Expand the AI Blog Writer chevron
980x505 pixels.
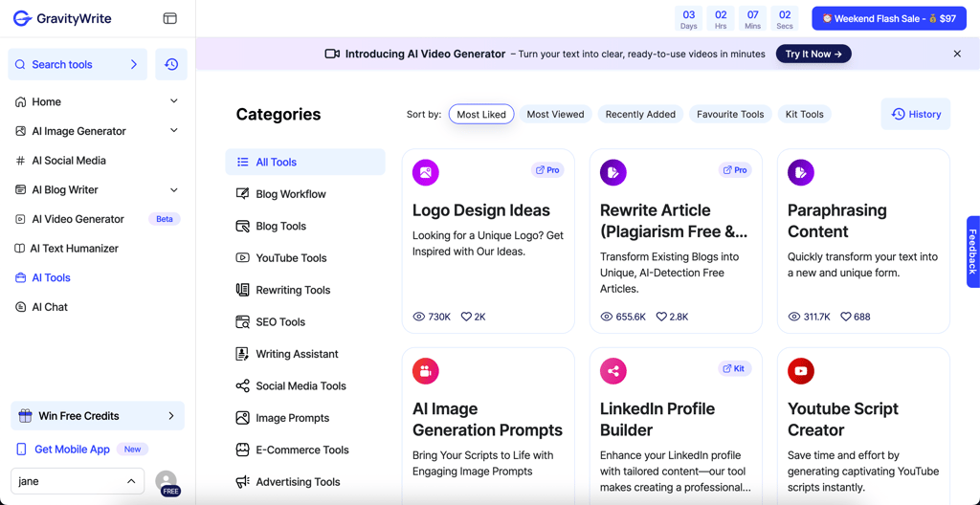click(x=174, y=189)
